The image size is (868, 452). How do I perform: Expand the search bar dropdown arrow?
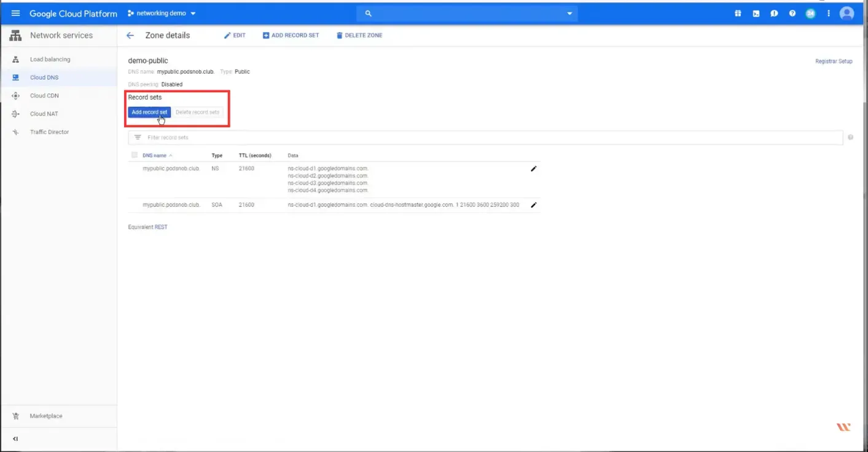569,14
